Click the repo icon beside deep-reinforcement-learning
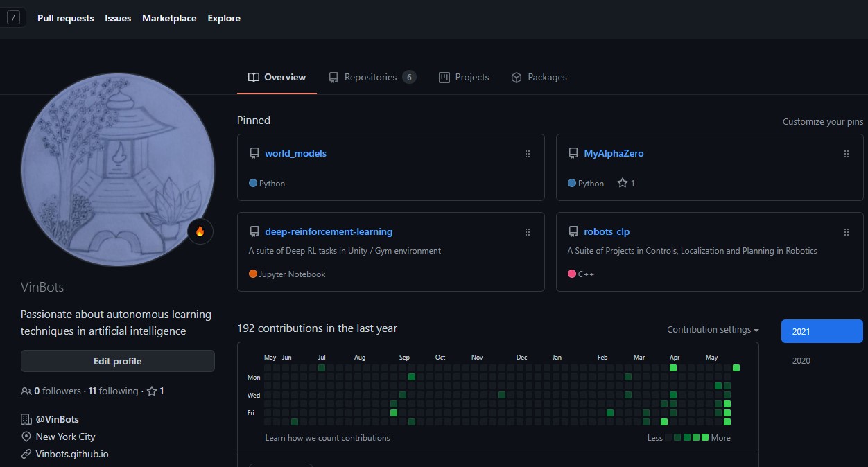 [254, 232]
